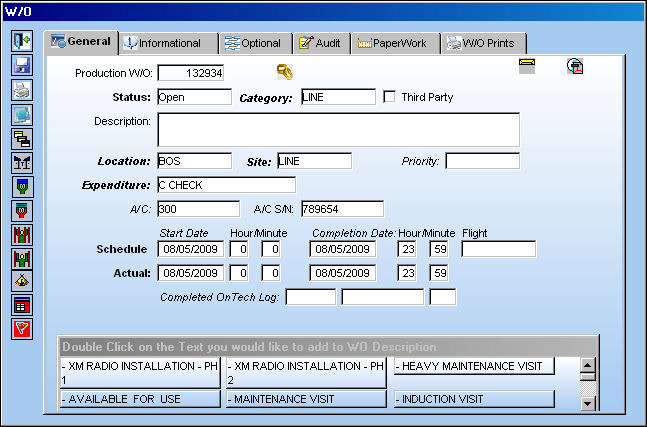647x427 pixels.
Task: Click the monitor screen icon in sidebar
Action: [22, 115]
